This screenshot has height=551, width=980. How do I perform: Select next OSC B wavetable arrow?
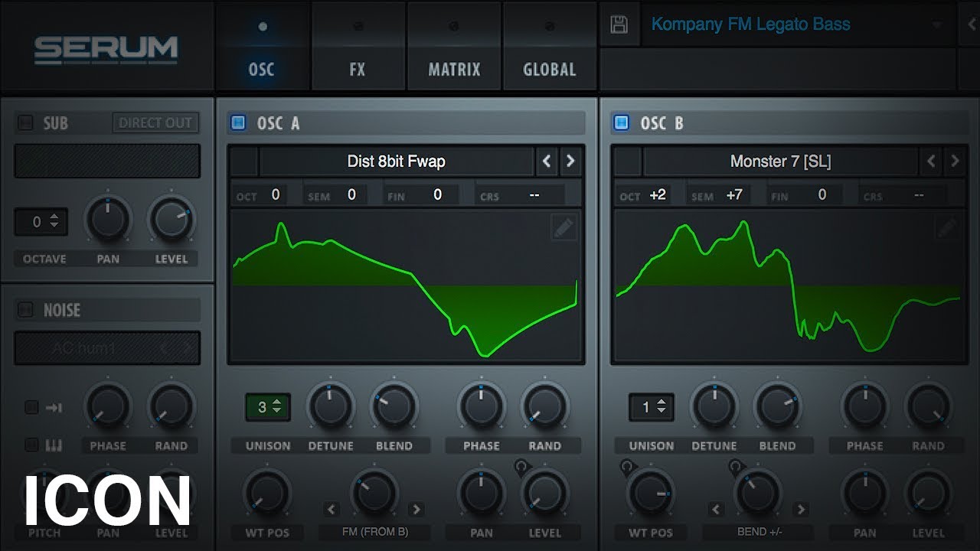[x=954, y=161]
